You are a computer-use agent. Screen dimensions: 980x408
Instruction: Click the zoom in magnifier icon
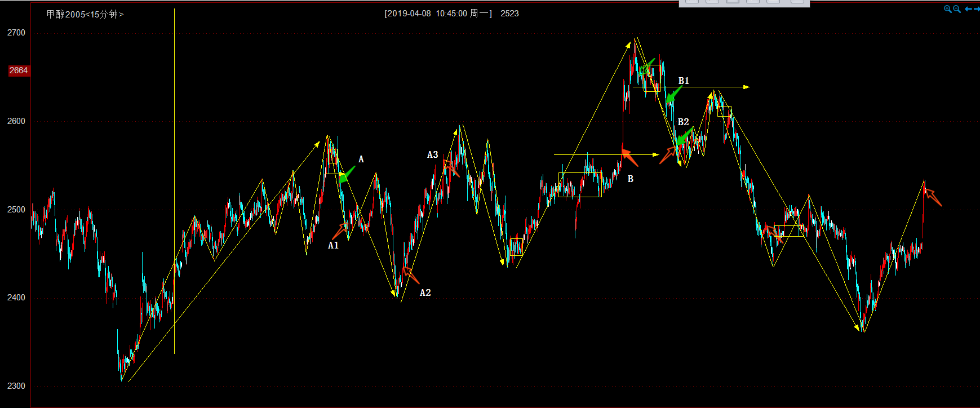point(948,9)
